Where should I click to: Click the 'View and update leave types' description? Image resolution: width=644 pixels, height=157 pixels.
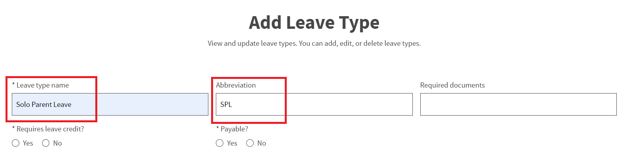(314, 43)
